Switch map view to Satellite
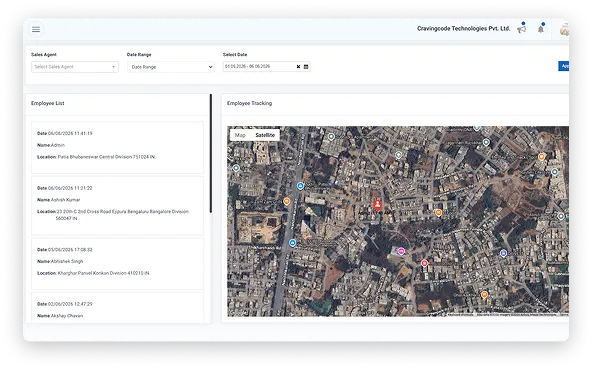The image size is (592, 369). pyautogui.click(x=265, y=135)
